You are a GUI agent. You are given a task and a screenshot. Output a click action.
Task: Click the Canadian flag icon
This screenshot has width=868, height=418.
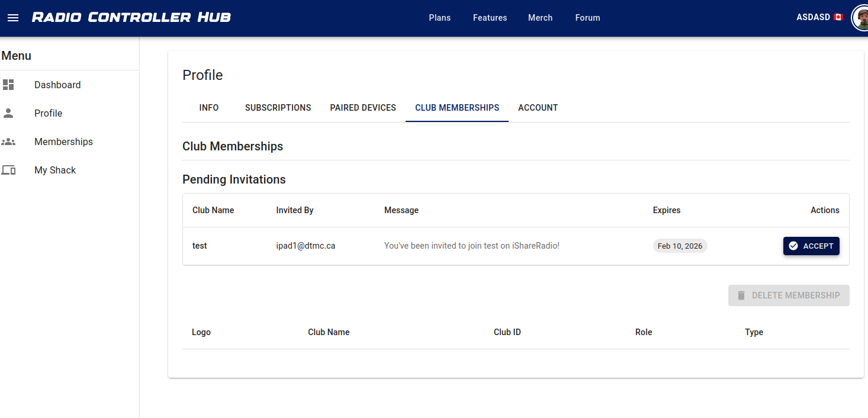[838, 18]
